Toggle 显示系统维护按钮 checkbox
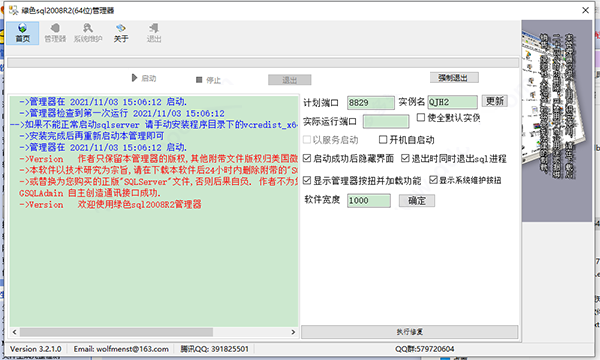The image size is (600, 360). coord(434,180)
